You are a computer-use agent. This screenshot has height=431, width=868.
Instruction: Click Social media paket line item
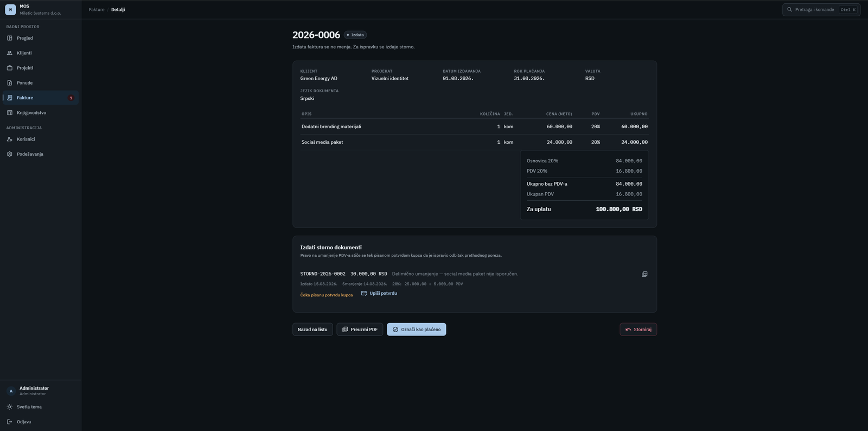[322, 142]
